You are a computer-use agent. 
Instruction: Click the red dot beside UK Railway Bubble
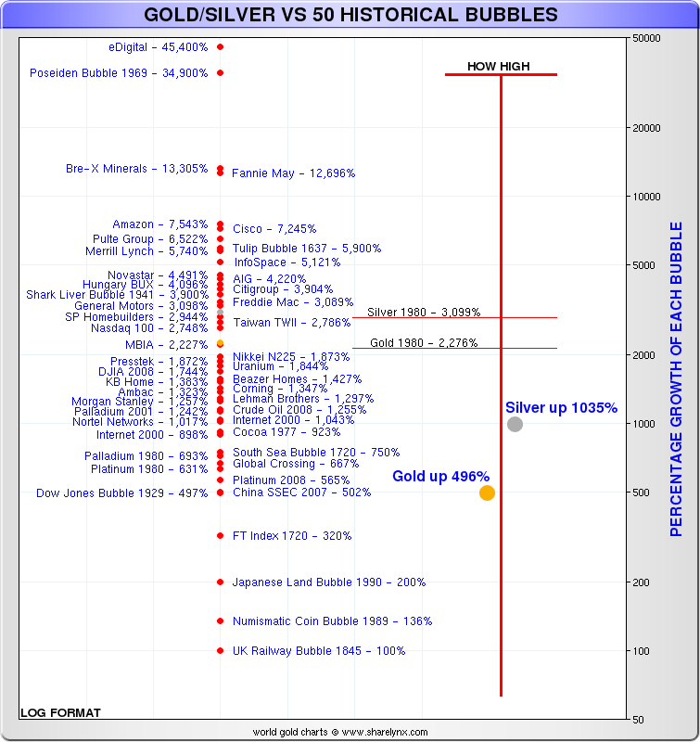point(221,651)
